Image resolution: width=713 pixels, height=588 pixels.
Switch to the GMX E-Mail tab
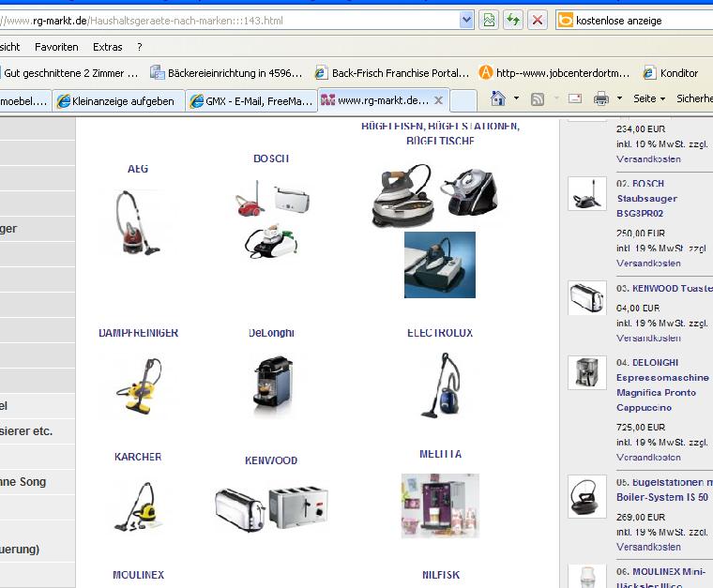(251, 101)
